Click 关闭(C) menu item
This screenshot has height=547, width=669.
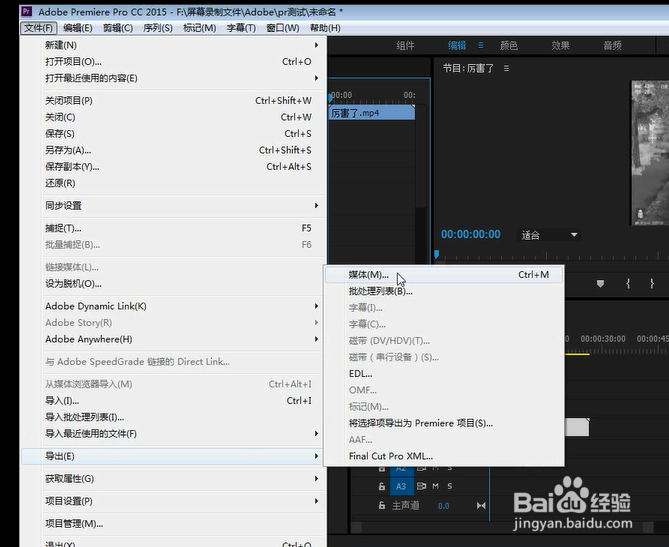(x=173, y=117)
